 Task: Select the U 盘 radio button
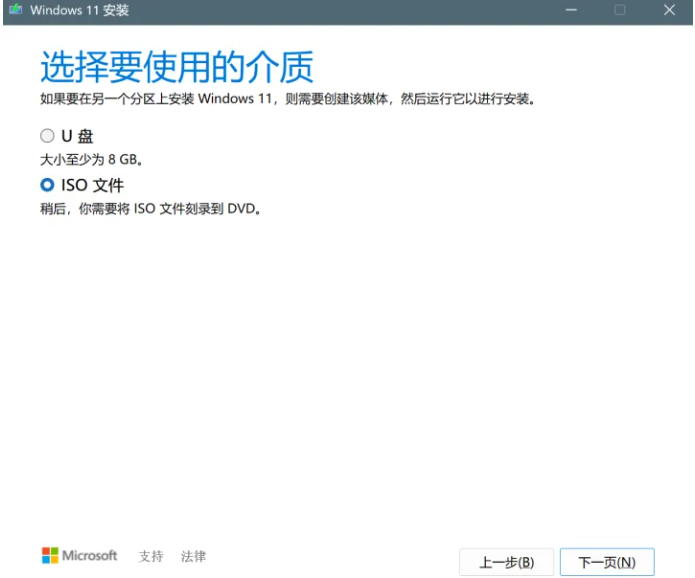pyautogui.click(x=47, y=136)
